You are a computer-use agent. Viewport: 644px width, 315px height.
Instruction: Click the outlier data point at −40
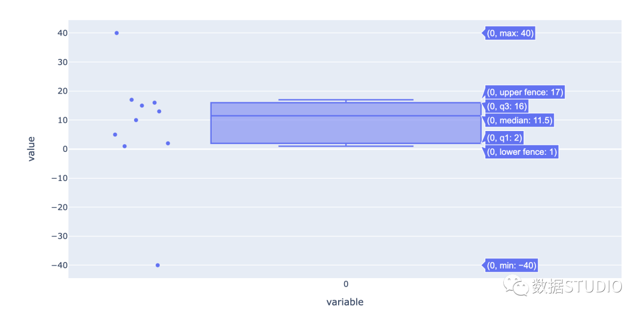point(157,265)
